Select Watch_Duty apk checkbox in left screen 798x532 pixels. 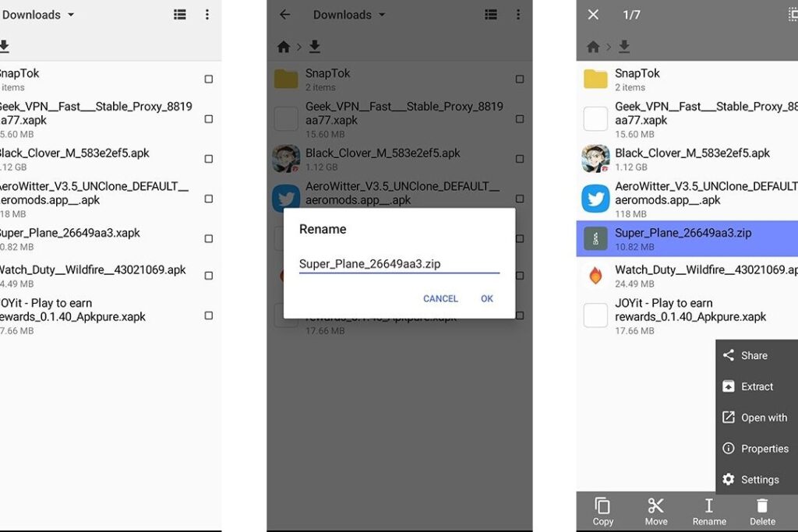(x=208, y=276)
